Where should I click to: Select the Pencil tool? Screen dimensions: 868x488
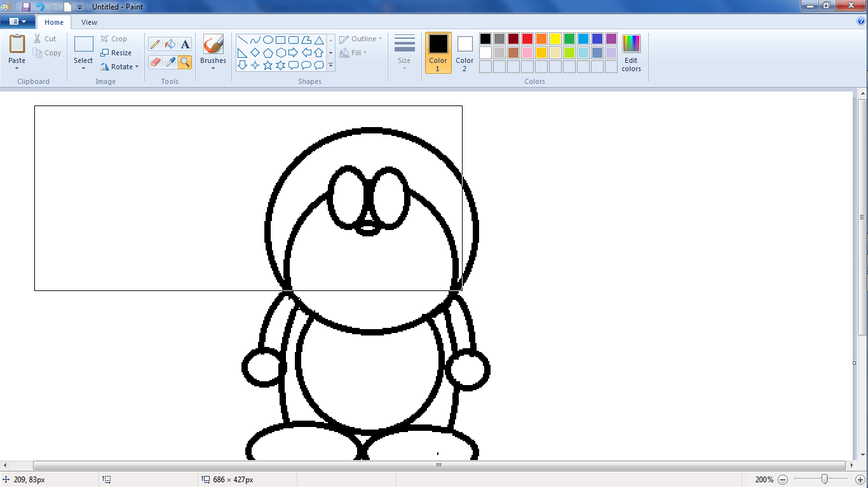pos(155,44)
